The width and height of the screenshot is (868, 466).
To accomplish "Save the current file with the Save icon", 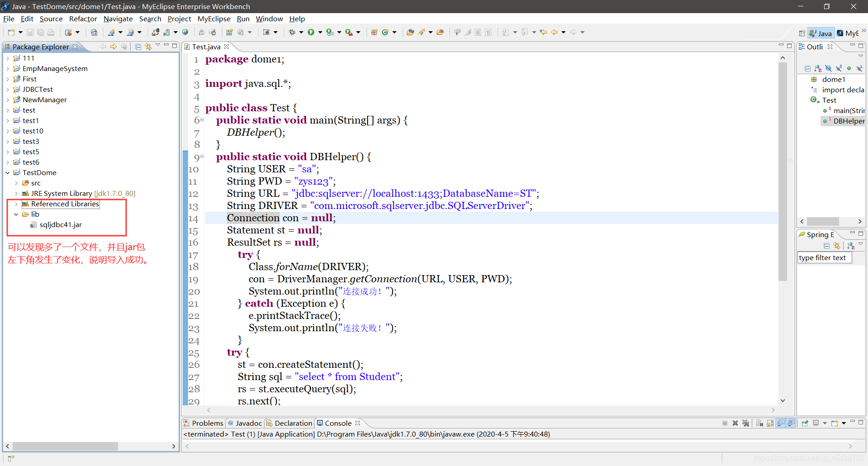I will point(29,32).
